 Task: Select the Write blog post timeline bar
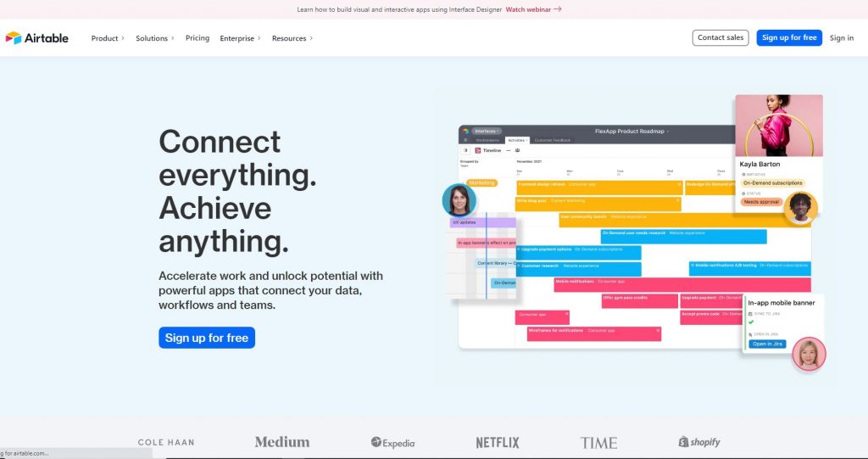tap(598, 204)
